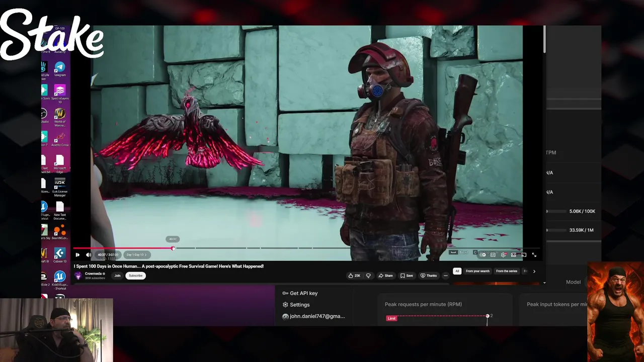Save the video to a playlist

click(407, 276)
